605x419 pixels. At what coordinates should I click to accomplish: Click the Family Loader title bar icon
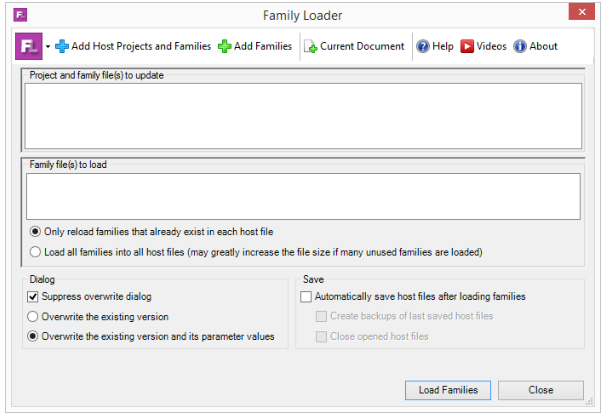(x=20, y=15)
